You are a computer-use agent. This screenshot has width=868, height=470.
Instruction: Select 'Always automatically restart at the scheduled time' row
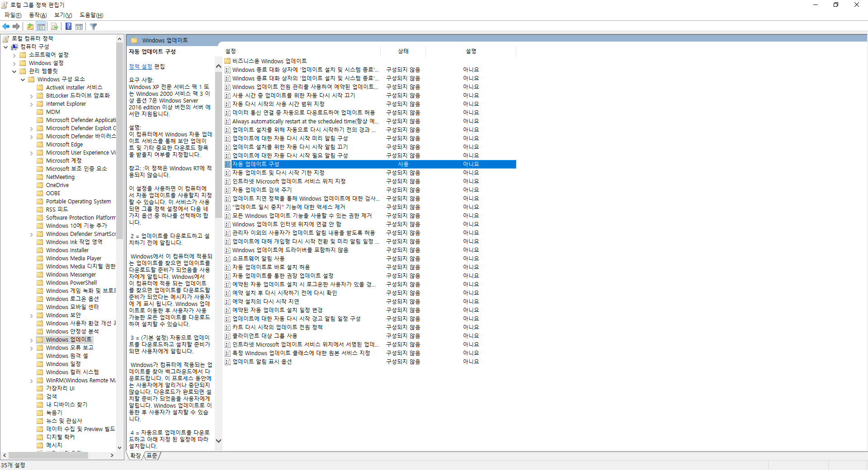tap(370, 122)
